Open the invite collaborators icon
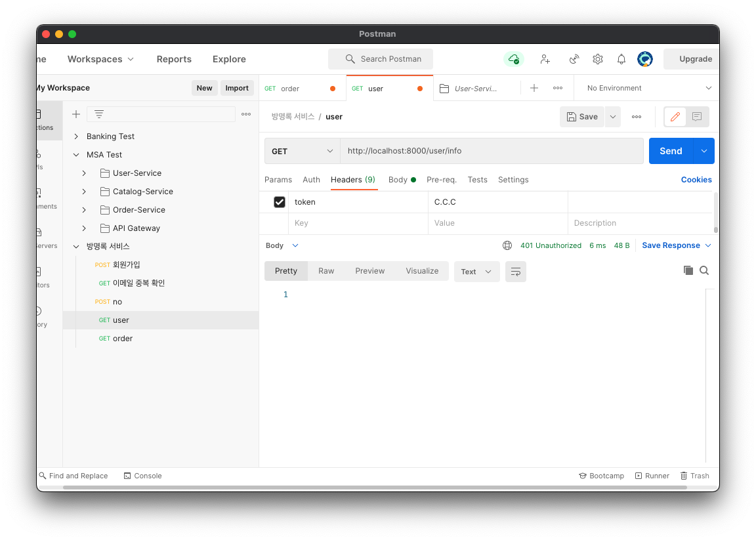The image size is (756, 540). [545, 59]
